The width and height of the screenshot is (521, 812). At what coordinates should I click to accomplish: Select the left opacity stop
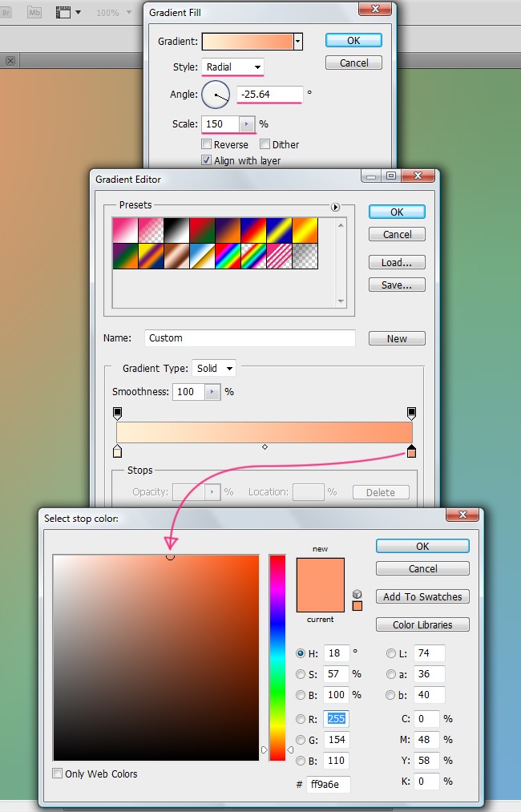[x=118, y=413]
